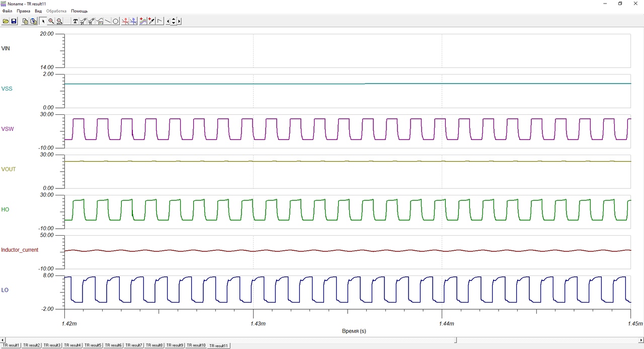Switch to TR result2 tab
Screen dimensions: 644x349
coord(32,345)
